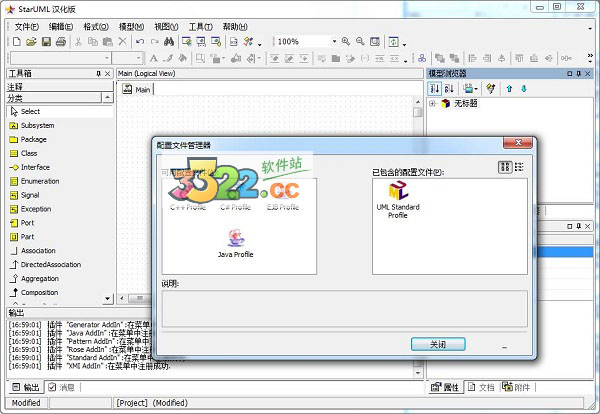Switch to the 消息 tab
Screen dimensions: 600x414
pyautogui.click(x=62, y=387)
